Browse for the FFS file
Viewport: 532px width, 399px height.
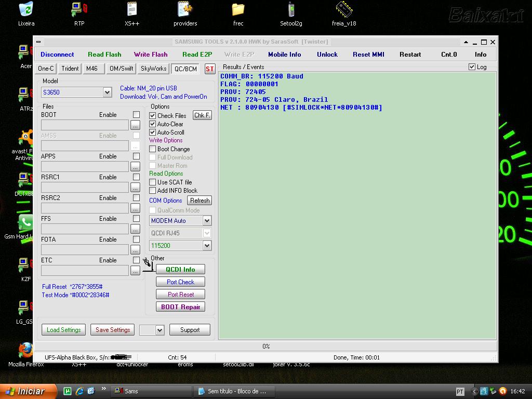[135, 229]
